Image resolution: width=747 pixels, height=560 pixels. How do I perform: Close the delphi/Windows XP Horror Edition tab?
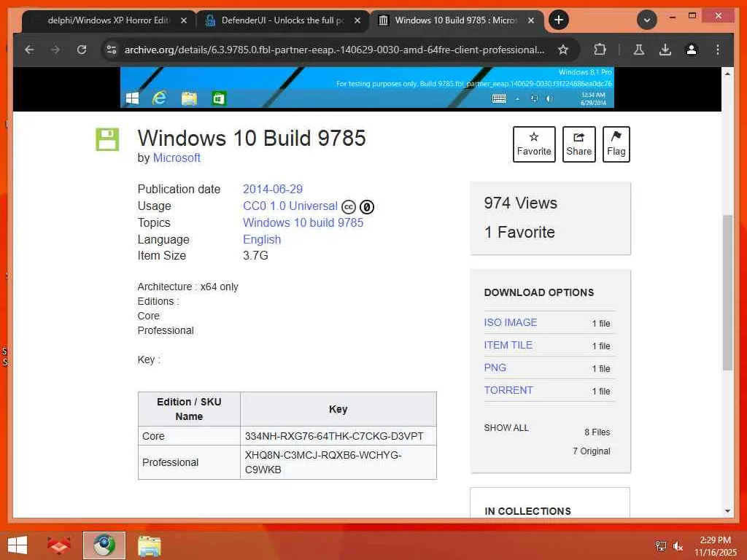point(183,20)
